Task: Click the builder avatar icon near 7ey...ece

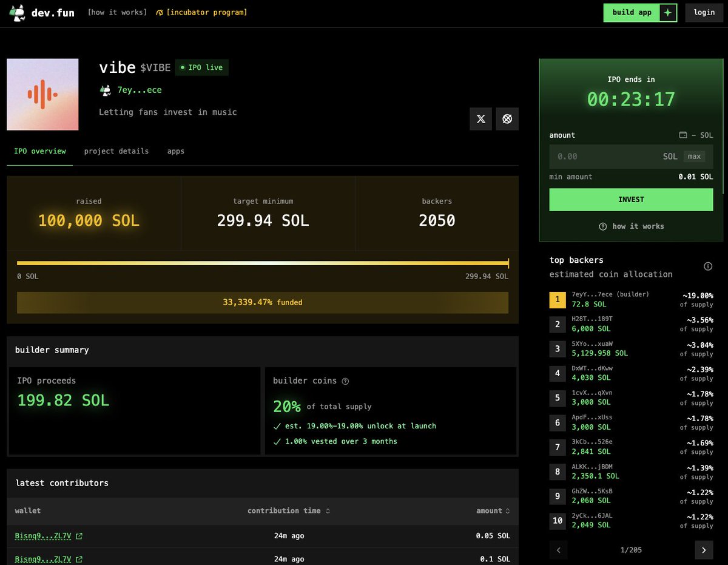Action: tap(106, 90)
